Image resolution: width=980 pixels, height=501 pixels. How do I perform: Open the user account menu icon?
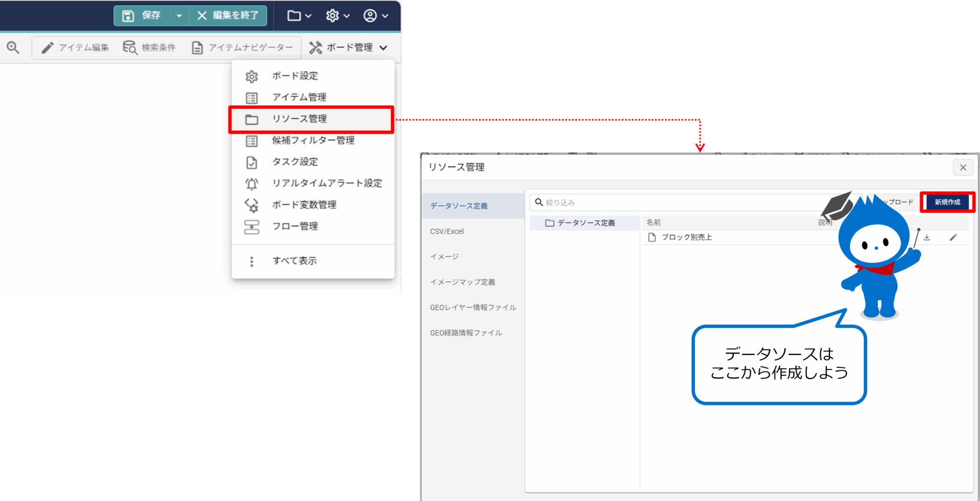[x=376, y=16]
